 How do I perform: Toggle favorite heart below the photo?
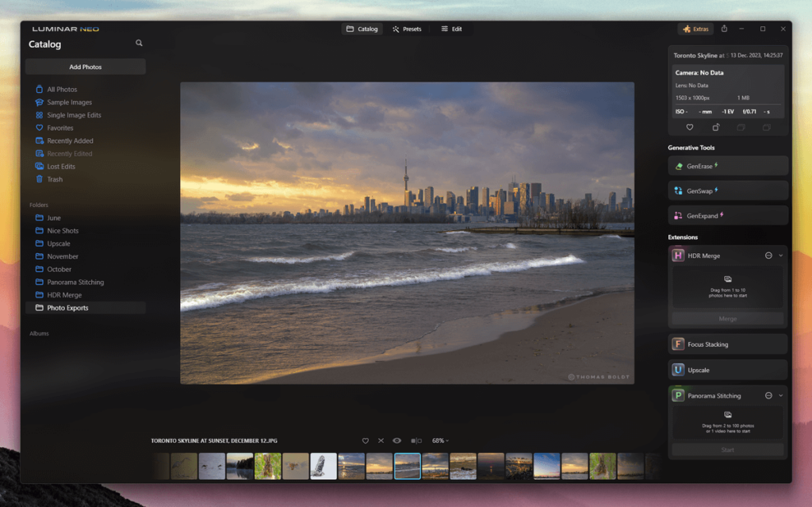coord(366,440)
